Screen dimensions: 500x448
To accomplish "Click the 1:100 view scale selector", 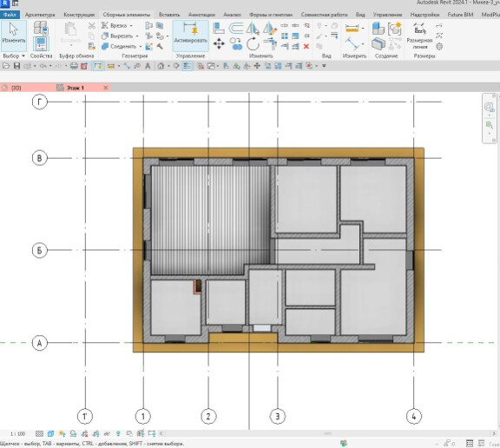I will [x=17, y=433].
